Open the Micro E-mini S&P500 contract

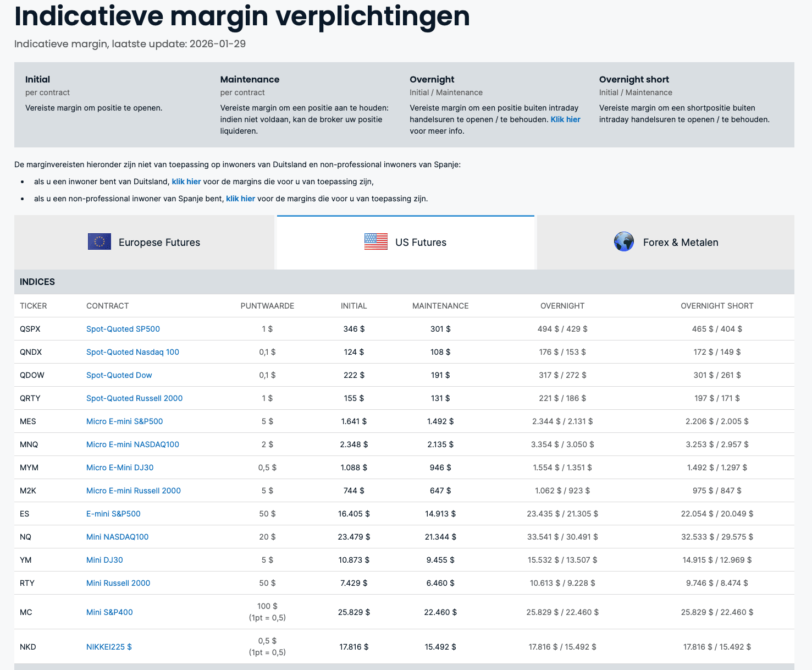click(x=124, y=421)
